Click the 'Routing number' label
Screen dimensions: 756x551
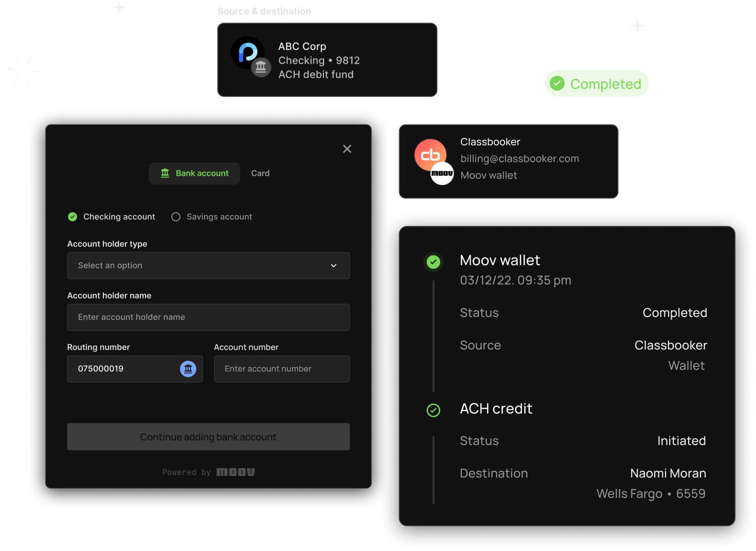(x=98, y=347)
